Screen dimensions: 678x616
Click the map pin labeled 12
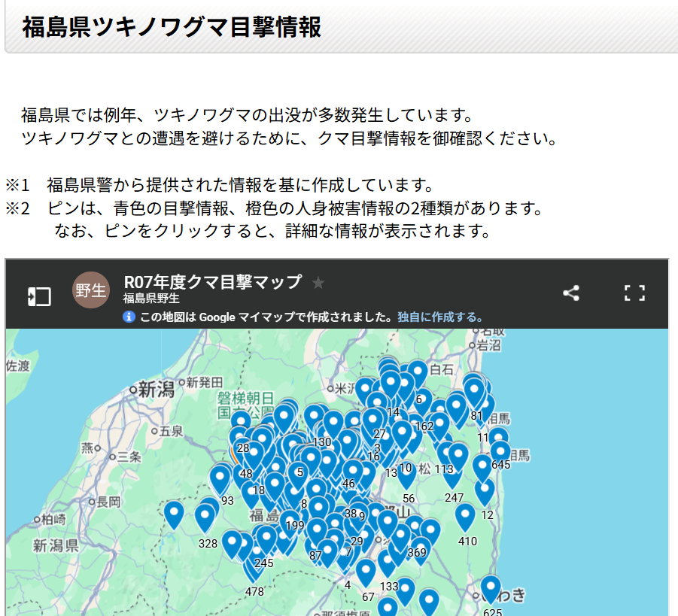click(485, 490)
